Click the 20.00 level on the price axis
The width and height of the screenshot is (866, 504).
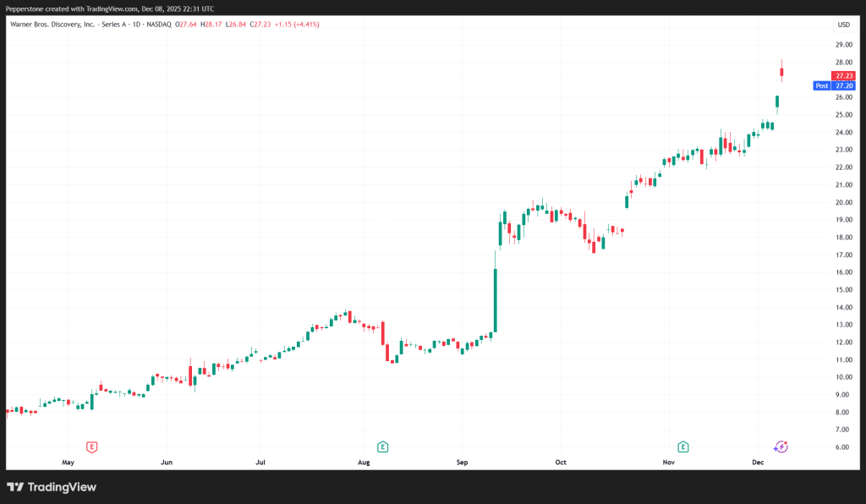tap(842, 203)
